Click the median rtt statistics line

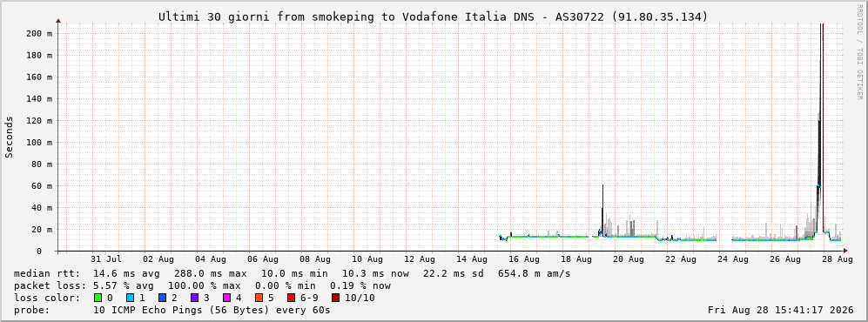coord(292,273)
